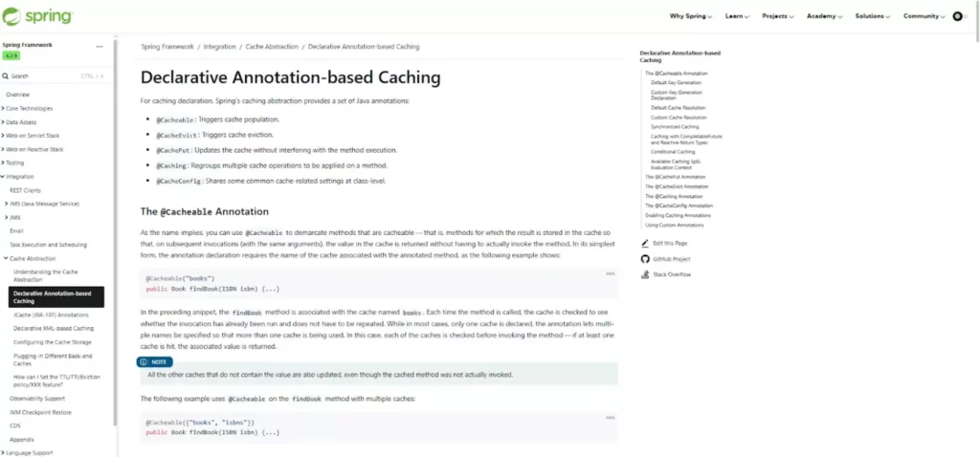The width and height of the screenshot is (980, 457).
Task: Jump to Conditional Caching section
Action: click(673, 152)
